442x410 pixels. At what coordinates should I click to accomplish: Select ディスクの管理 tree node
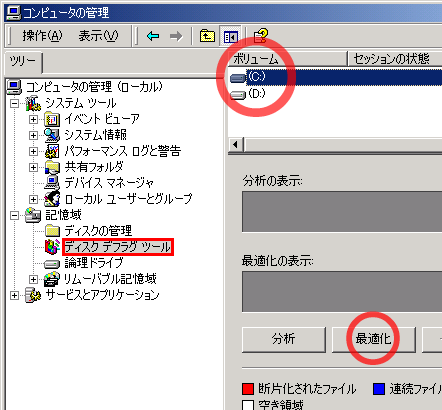98,231
